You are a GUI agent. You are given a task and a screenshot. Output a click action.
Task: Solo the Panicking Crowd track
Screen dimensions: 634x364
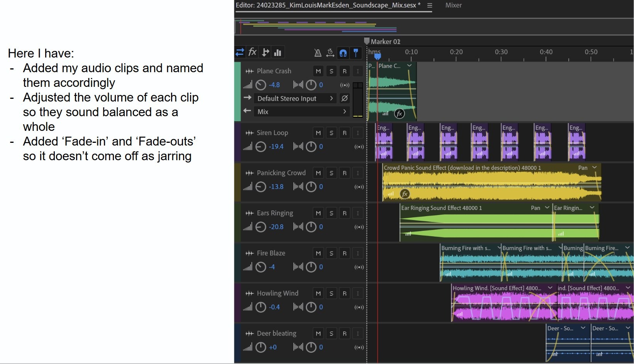(x=331, y=173)
